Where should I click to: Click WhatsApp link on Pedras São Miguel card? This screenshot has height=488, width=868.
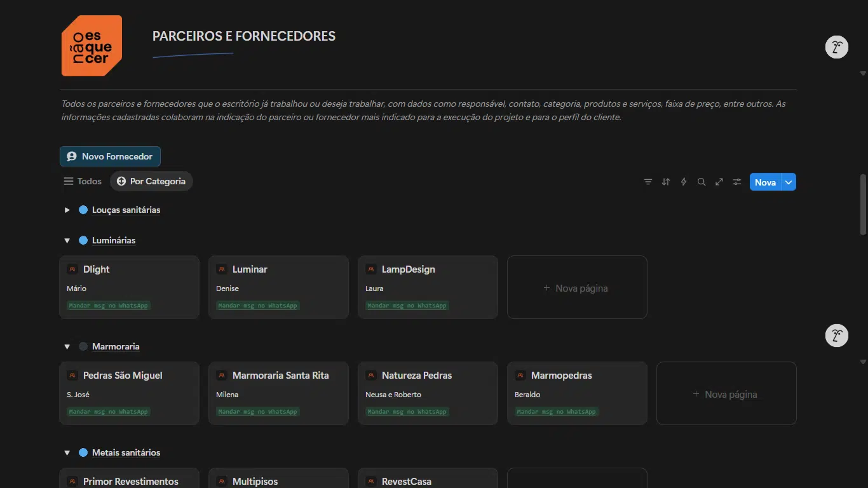coord(108,412)
